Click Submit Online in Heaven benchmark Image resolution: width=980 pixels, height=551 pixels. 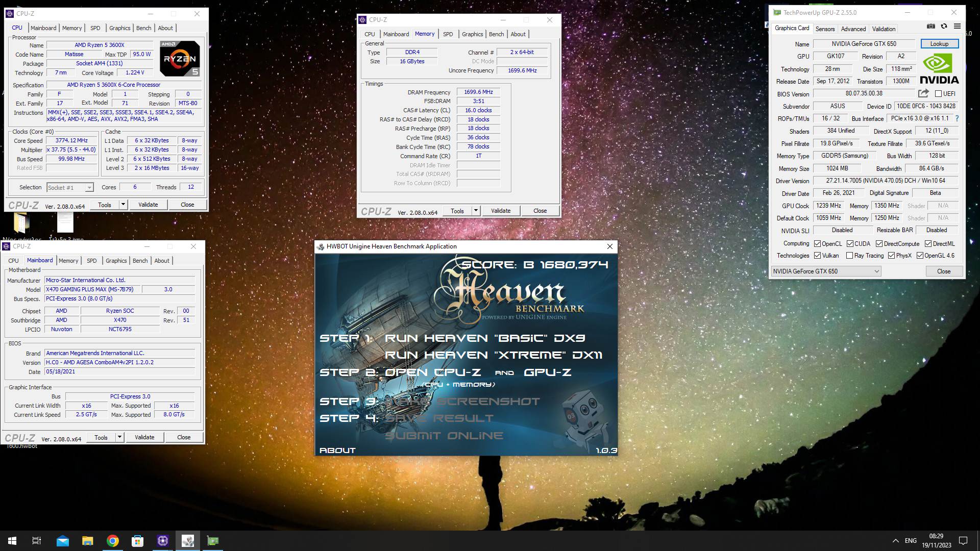(444, 436)
